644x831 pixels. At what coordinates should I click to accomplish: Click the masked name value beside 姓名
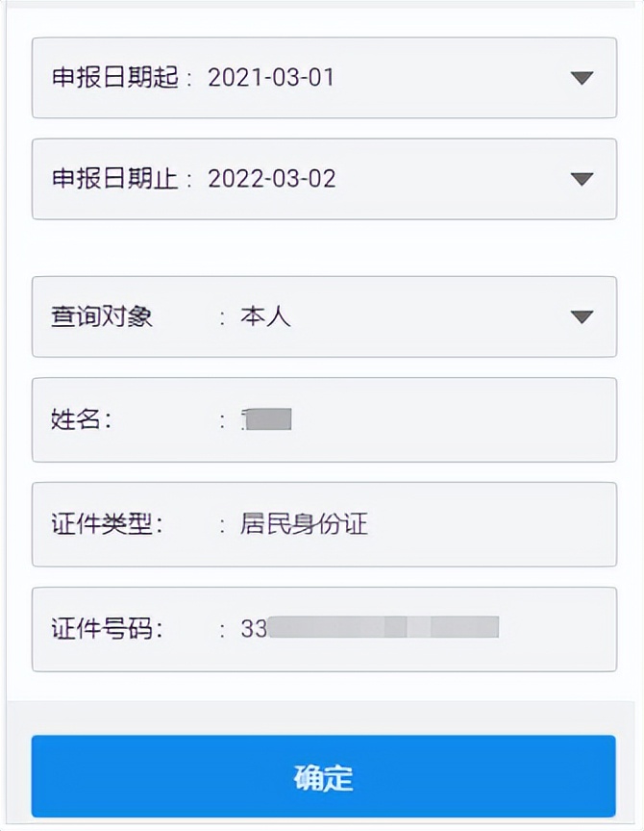[267, 420]
